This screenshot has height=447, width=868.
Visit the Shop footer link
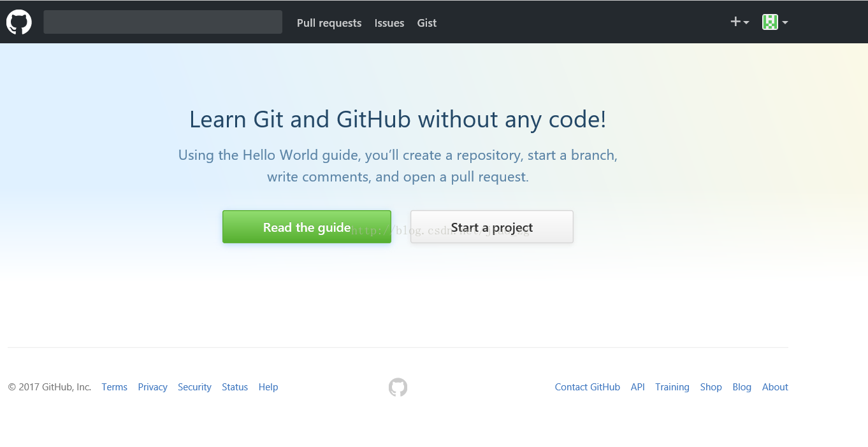[711, 387]
